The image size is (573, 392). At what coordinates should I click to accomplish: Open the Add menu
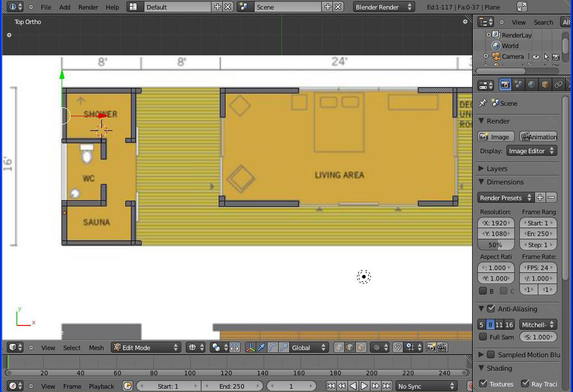pyautogui.click(x=65, y=7)
